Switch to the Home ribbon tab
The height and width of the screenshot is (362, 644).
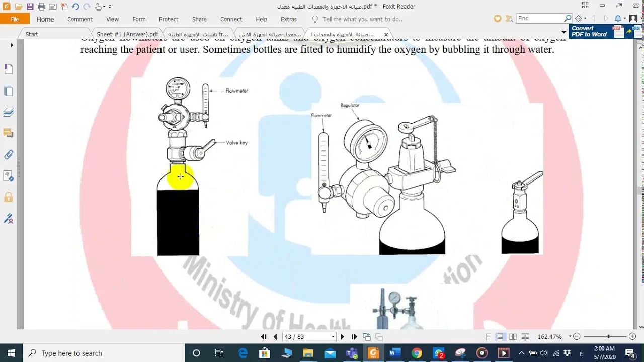[x=45, y=19]
